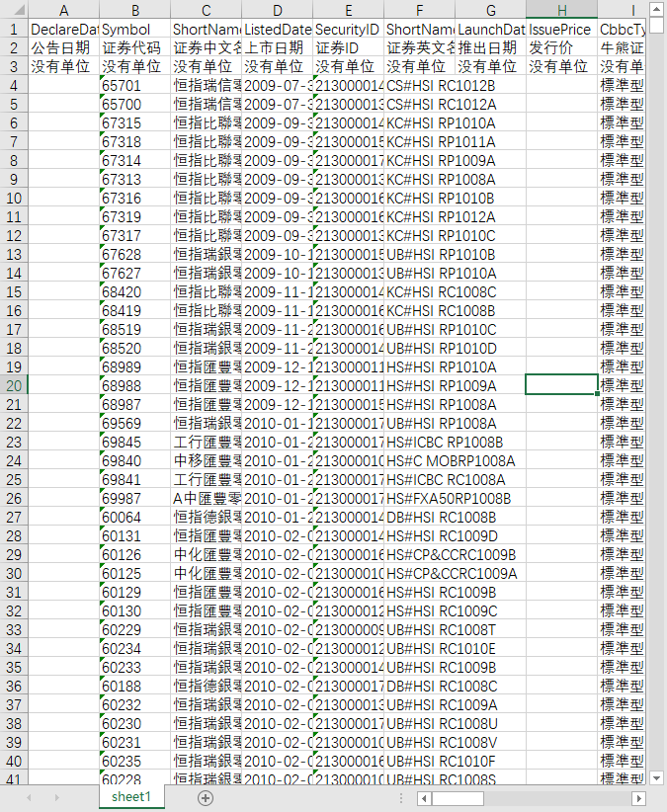667x812 pixels.
Task: Click cell CS#HSI RC1012B
Action: (441, 85)
